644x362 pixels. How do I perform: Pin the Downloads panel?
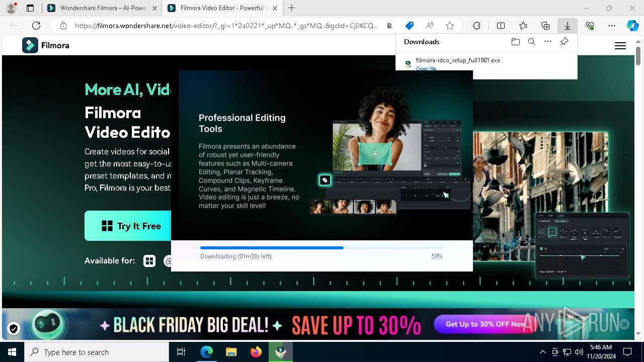565,42
